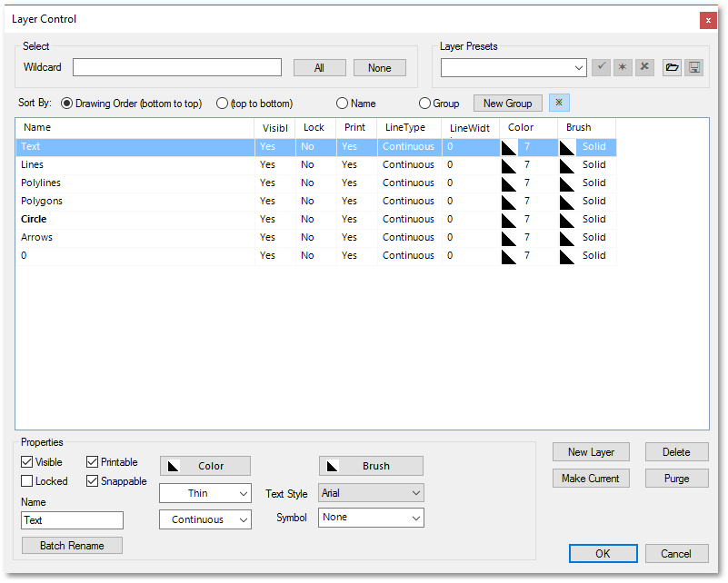Uncheck the Visible checkbox
The image size is (728, 583).
pos(27,462)
